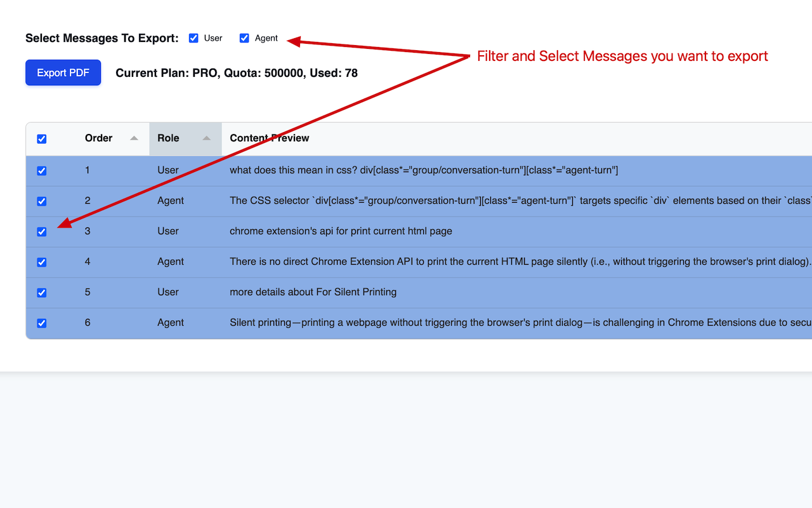Click order number 1 cell
Viewport: 812px width, 508px height.
88,170
